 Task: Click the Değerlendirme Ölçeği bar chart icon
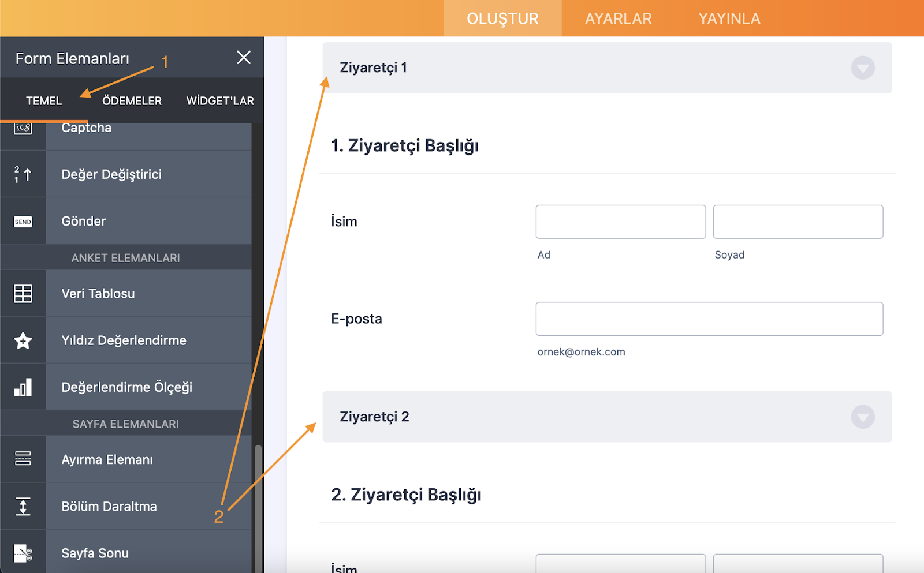click(23, 387)
